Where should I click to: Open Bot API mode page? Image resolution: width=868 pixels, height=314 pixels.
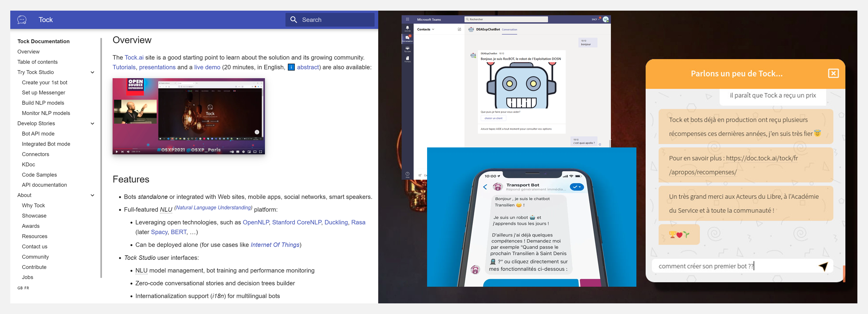point(38,134)
